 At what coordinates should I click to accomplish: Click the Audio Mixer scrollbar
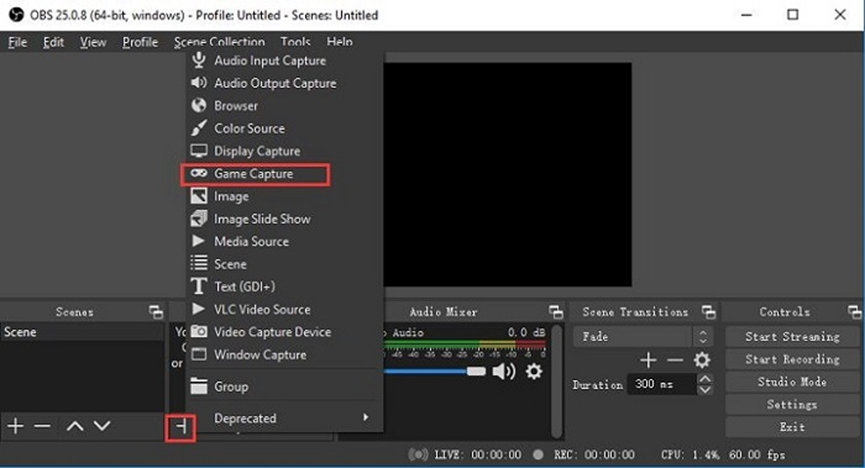coord(557,381)
